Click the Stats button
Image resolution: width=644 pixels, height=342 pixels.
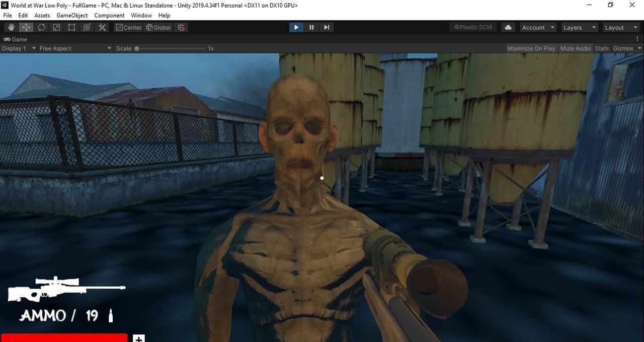[x=601, y=48]
